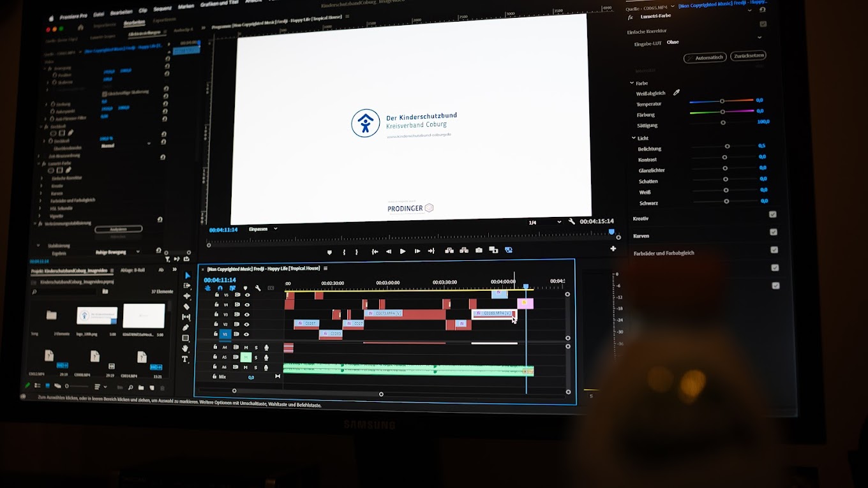The image size is (868, 488).
Task: Toggle Snap in timeline
Action: pyautogui.click(x=220, y=288)
